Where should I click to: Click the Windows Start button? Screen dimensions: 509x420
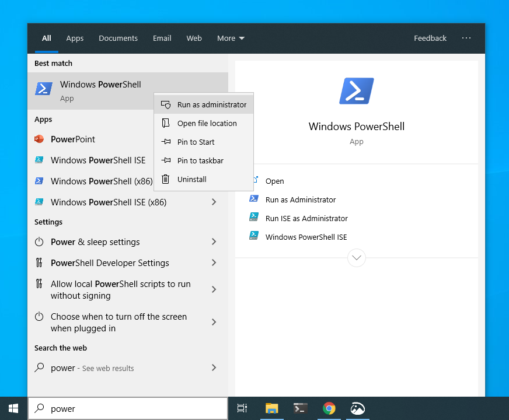[13, 408]
